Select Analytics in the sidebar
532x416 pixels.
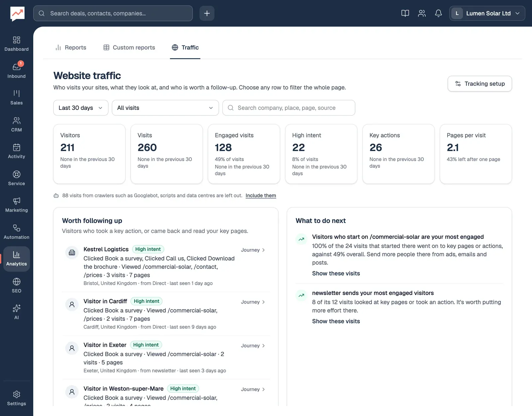coord(16,259)
